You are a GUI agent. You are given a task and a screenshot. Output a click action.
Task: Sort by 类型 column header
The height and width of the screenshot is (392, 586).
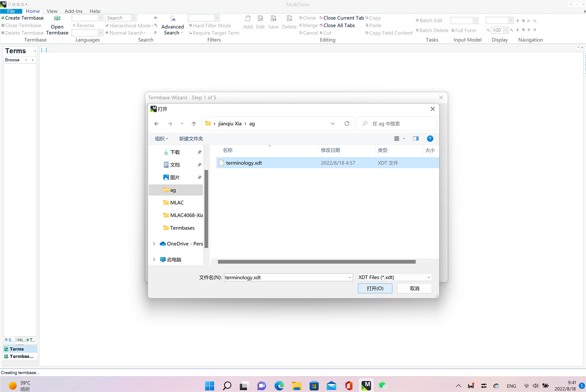[x=382, y=150]
